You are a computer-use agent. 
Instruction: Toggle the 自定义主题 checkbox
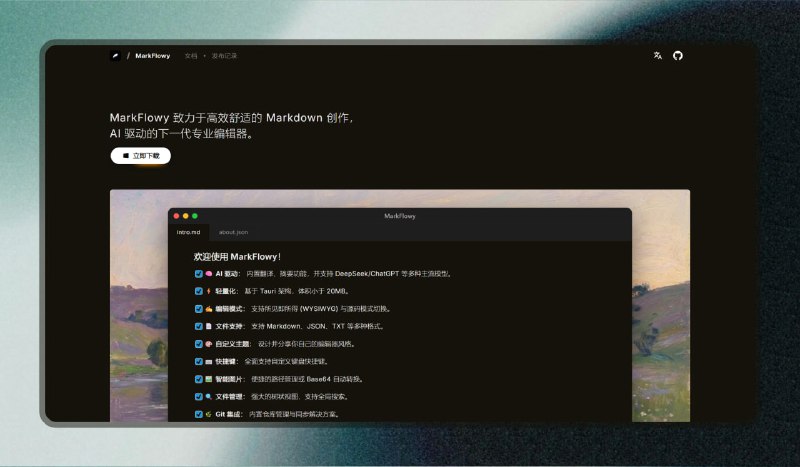[x=198, y=344]
